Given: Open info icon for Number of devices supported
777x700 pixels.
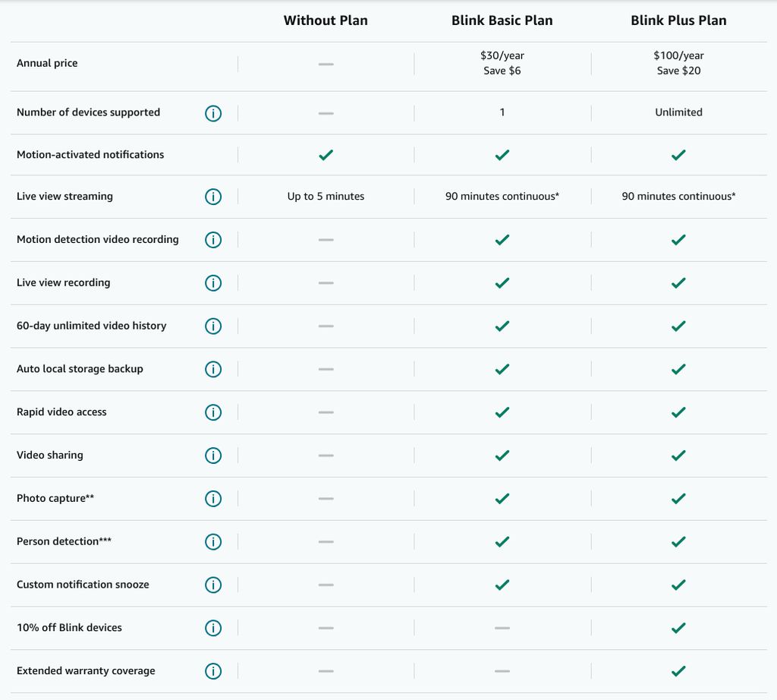Looking at the screenshot, I should coord(213,113).
